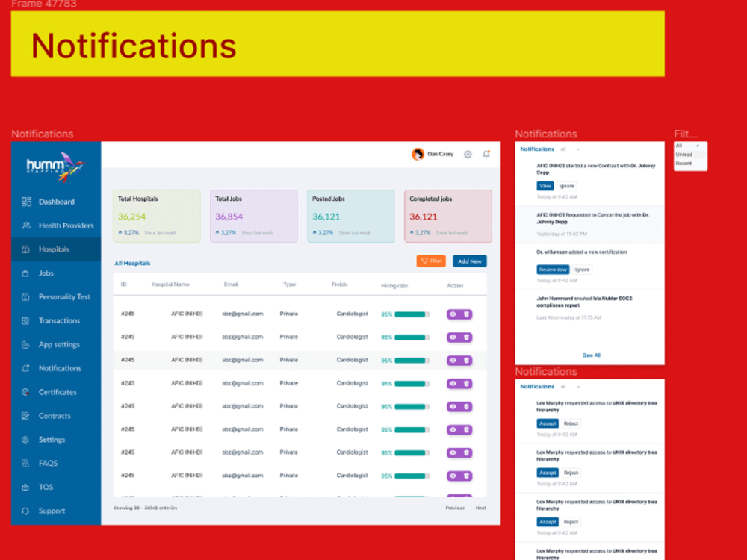
Task: Click the Hospital Name column header
Action: tap(170, 284)
